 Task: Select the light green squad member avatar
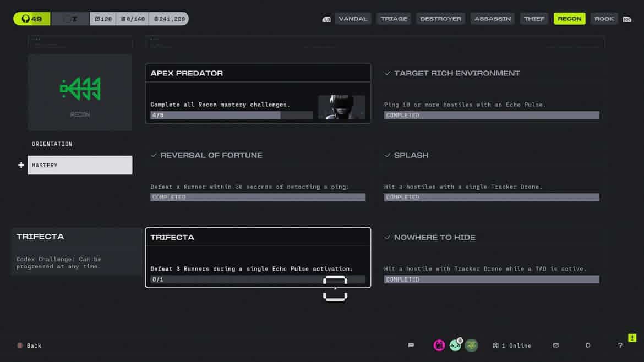click(455, 345)
